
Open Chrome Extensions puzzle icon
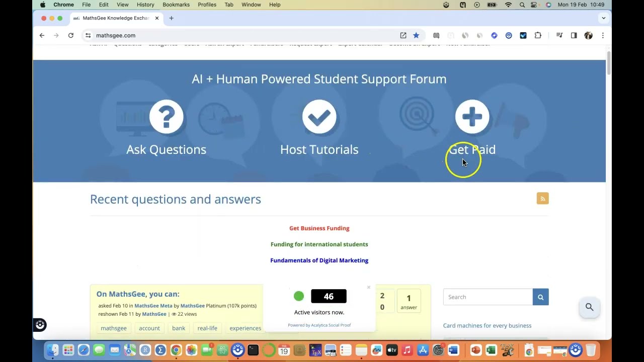pyautogui.click(x=538, y=35)
